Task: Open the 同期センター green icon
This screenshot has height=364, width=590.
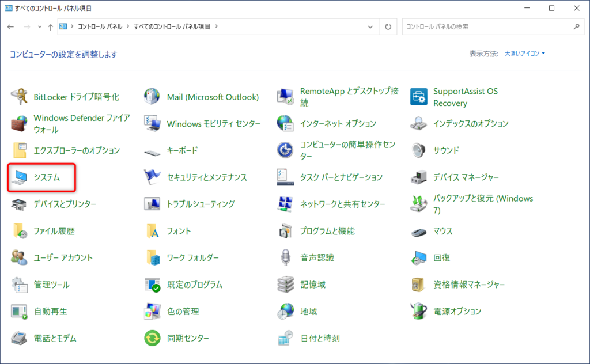Action: [x=152, y=338]
